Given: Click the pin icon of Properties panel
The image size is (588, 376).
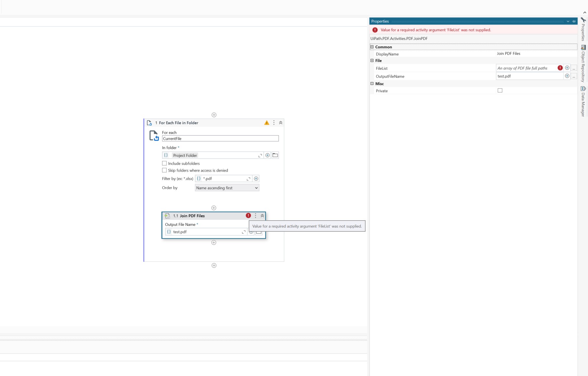Looking at the screenshot, I should [574, 21].
